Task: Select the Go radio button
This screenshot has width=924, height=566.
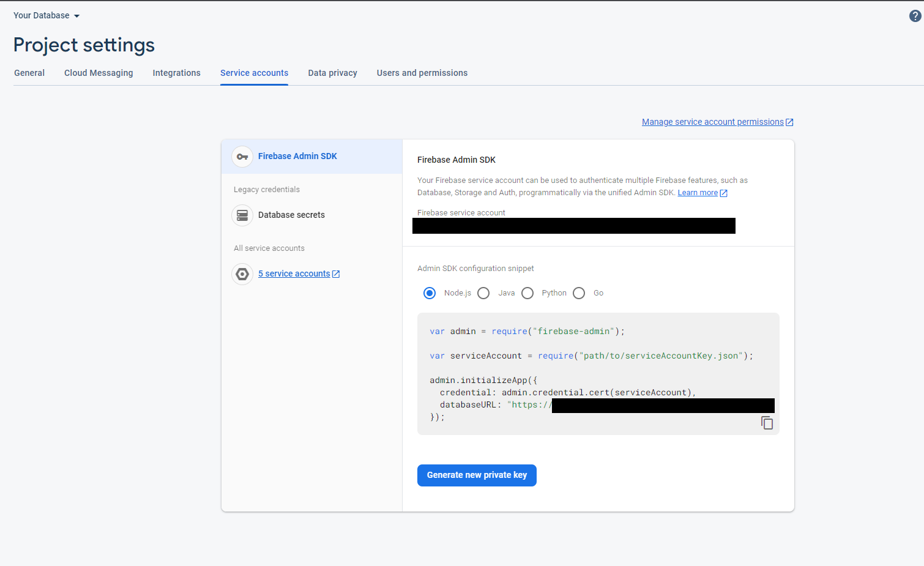Action: (x=579, y=293)
